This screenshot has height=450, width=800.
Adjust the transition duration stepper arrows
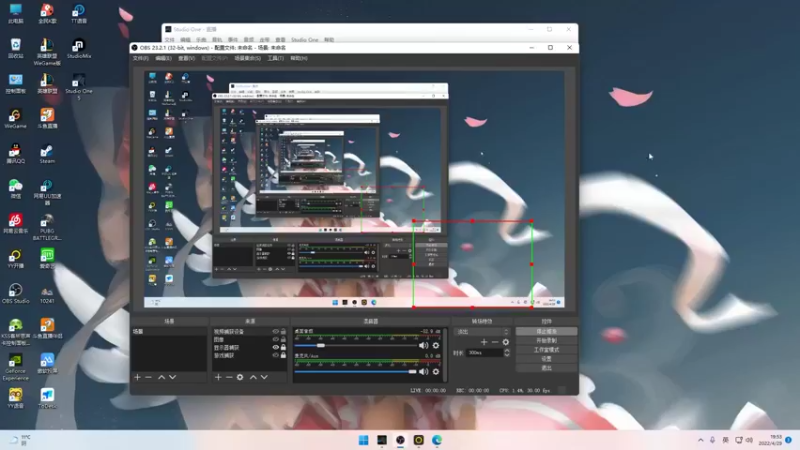pyautogui.click(x=507, y=353)
